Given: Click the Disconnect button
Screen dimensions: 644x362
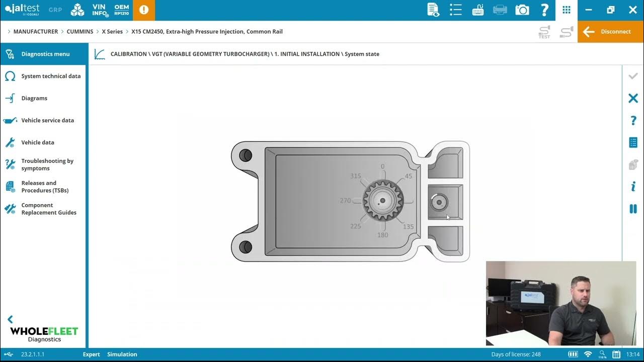Looking at the screenshot, I should coord(611,32).
